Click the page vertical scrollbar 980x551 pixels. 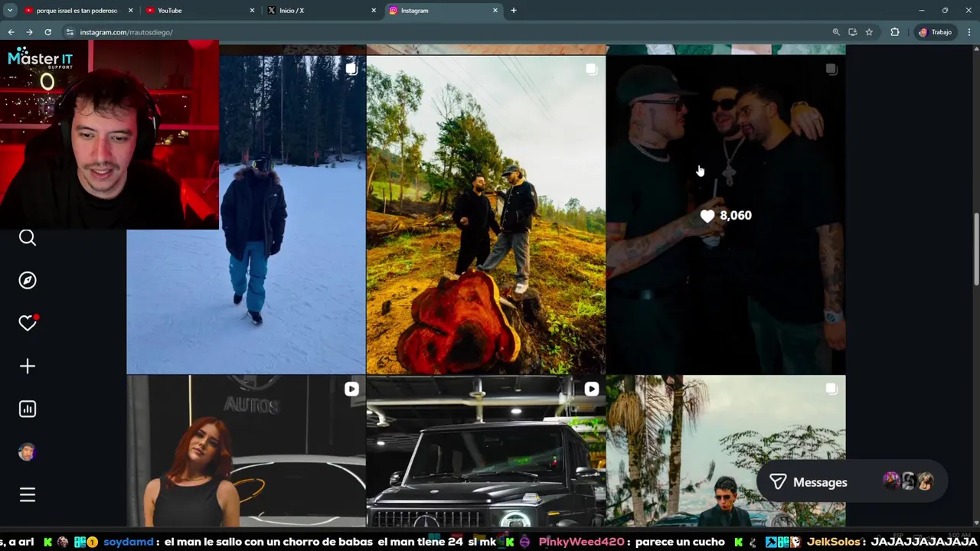tap(975, 249)
